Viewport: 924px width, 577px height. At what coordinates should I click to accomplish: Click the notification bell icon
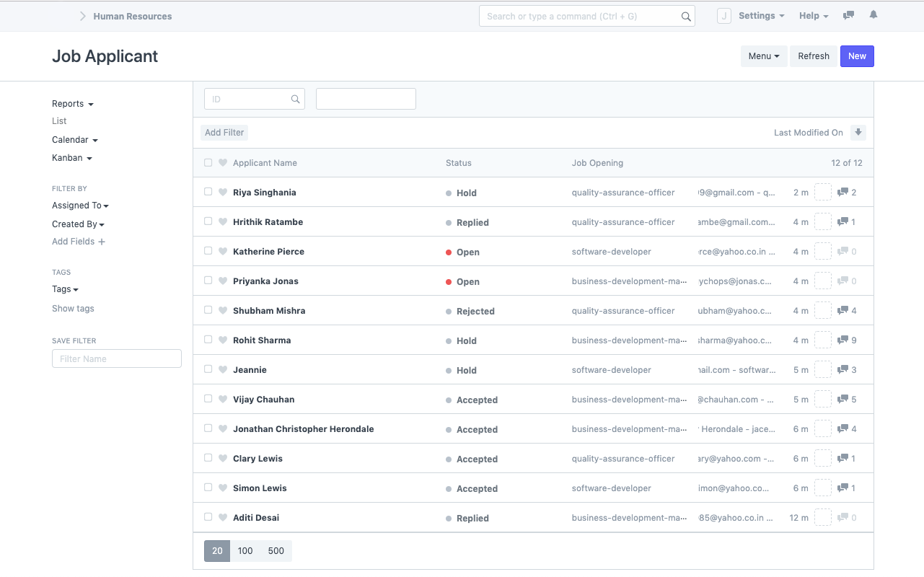pos(874,15)
